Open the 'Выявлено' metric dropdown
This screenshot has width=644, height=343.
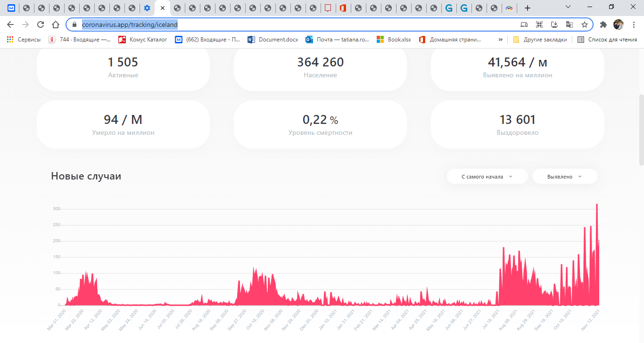pyautogui.click(x=564, y=177)
